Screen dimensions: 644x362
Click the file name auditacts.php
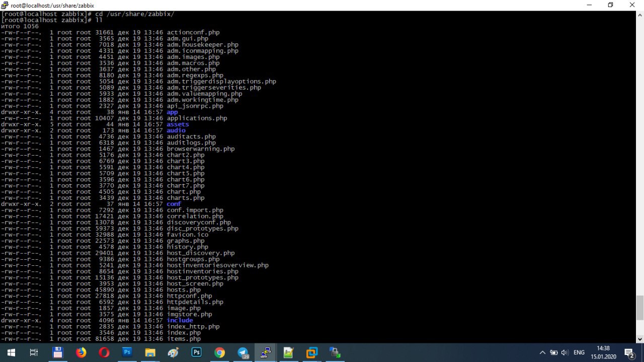coord(191,136)
